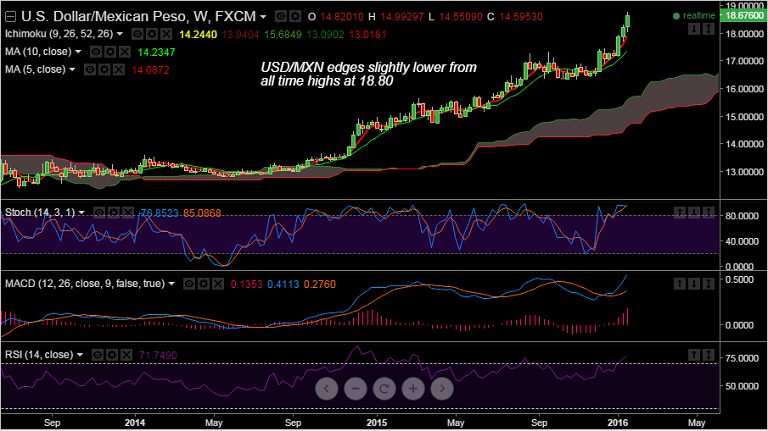Maximize the Stoch pane

[x=708, y=212]
